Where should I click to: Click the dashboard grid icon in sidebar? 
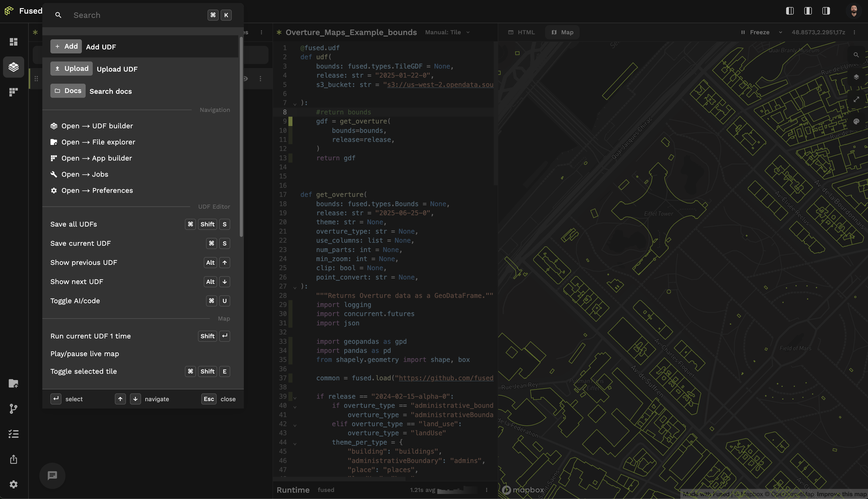click(14, 42)
